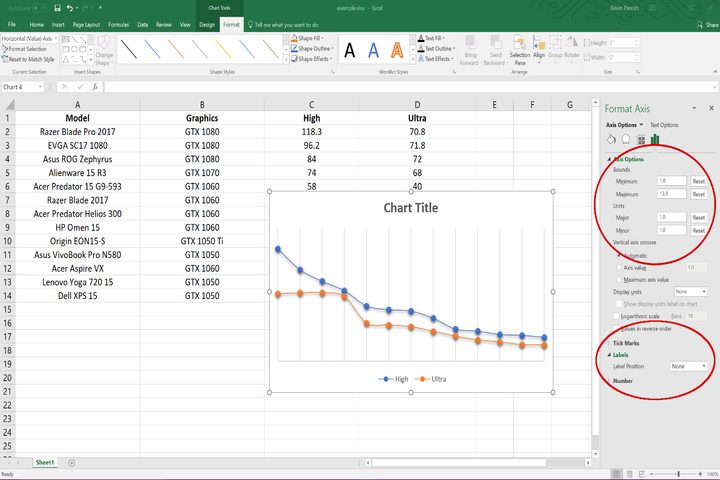Apply the gray line shape style
The image size is (720, 480).
[x=200, y=49]
